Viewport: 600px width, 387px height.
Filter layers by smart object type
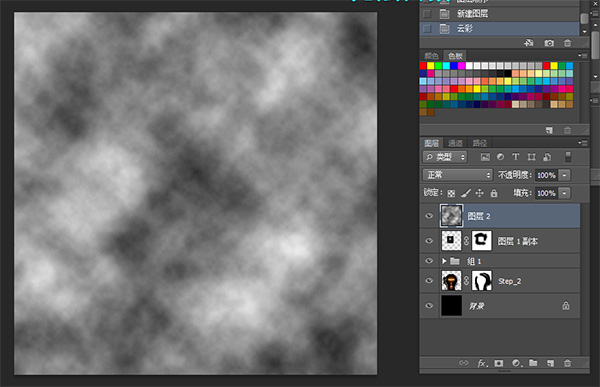(x=547, y=157)
